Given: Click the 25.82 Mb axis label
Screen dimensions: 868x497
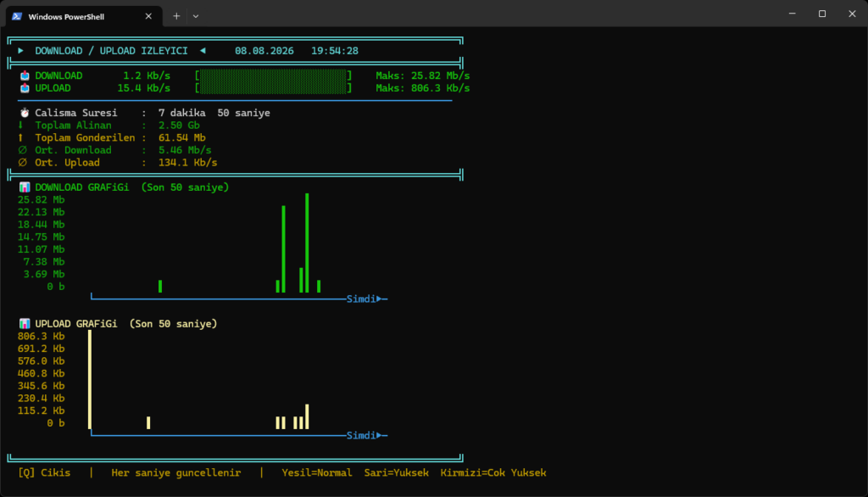Looking at the screenshot, I should tap(41, 200).
